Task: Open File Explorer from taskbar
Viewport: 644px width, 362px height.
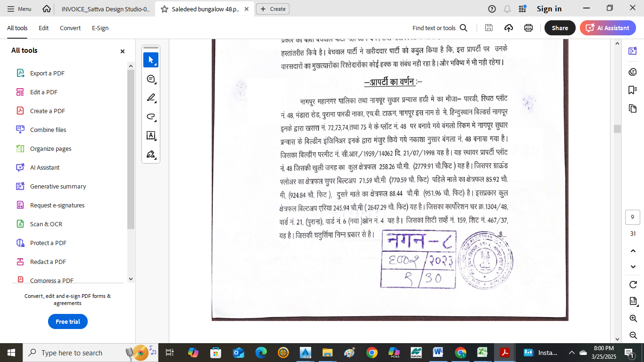Action: click(x=327, y=353)
